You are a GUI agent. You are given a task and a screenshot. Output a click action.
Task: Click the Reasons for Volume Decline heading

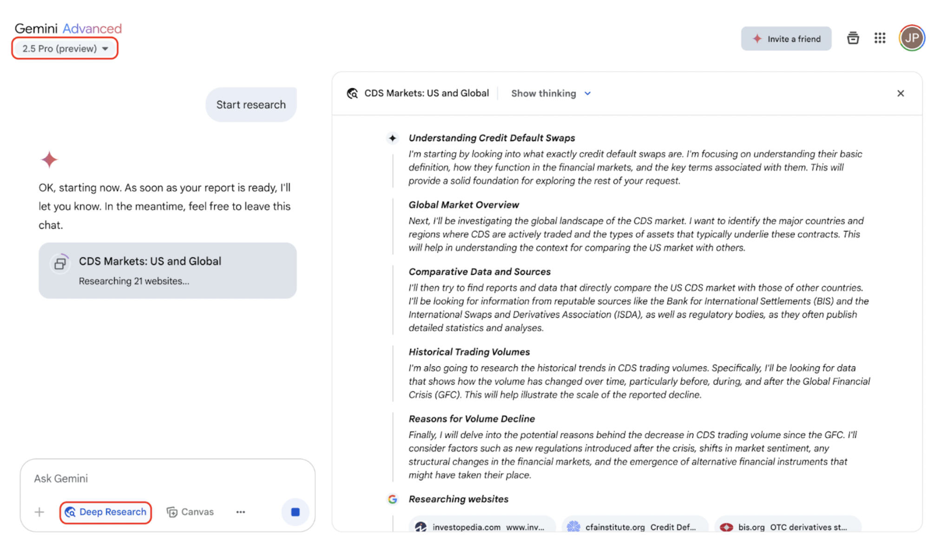(472, 419)
